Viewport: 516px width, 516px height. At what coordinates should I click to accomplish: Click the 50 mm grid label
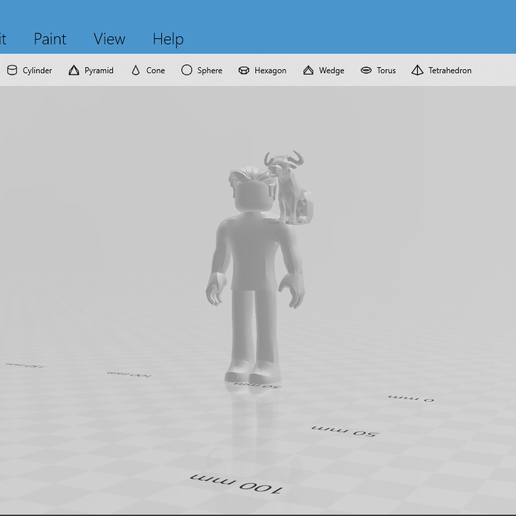(345, 431)
